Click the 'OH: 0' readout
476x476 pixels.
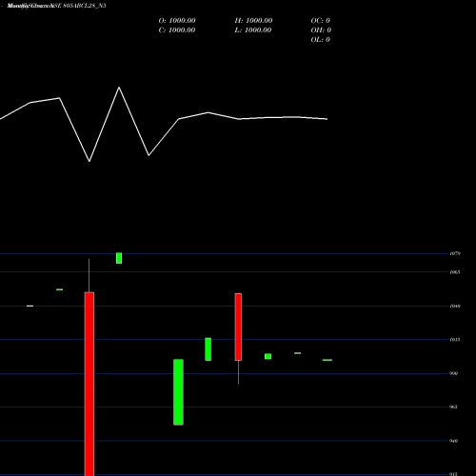pyautogui.click(x=321, y=30)
